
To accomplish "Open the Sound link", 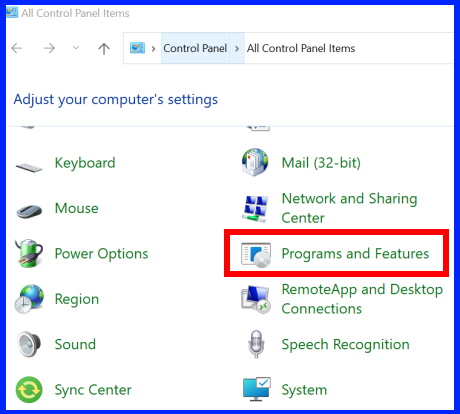I will click(75, 344).
